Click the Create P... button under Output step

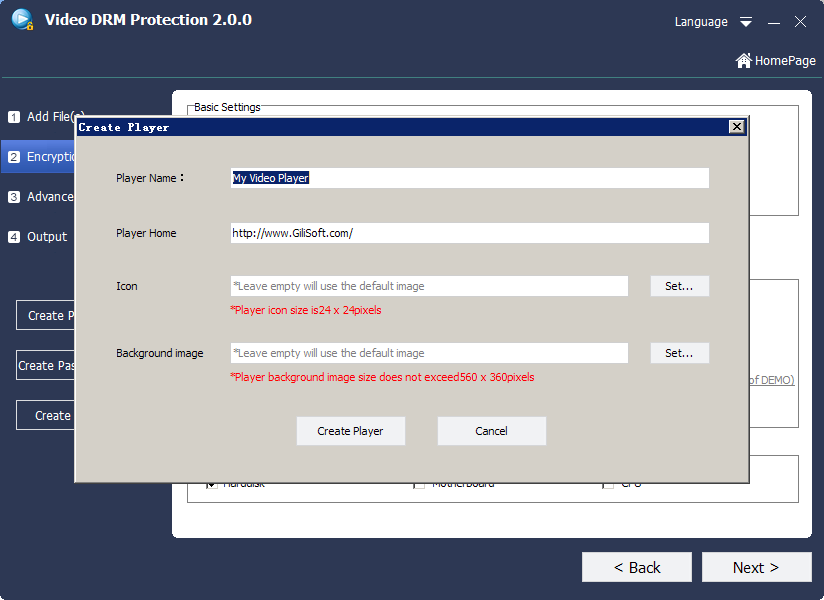click(x=46, y=315)
